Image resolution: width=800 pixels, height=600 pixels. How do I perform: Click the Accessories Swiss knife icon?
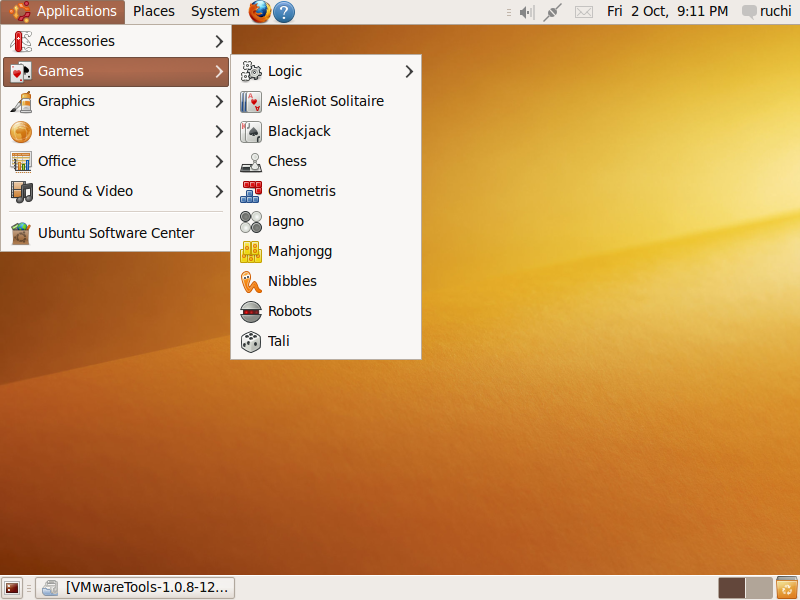click(21, 41)
